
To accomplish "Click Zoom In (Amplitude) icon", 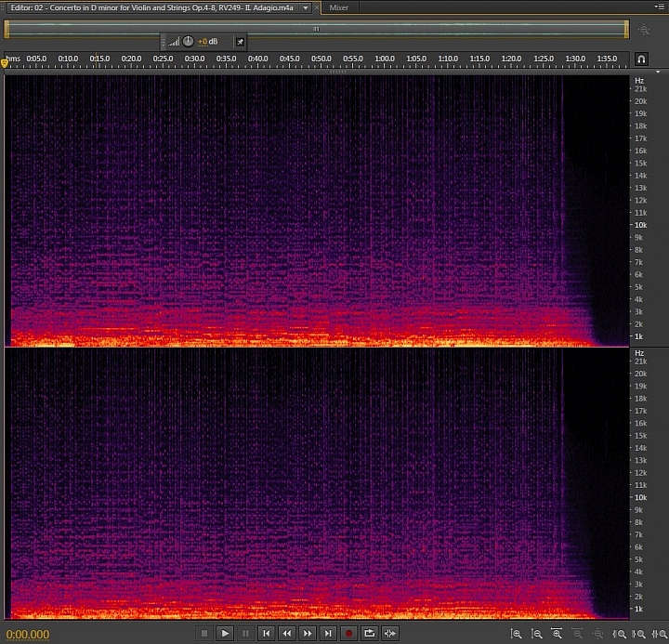I will click(516, 634).
